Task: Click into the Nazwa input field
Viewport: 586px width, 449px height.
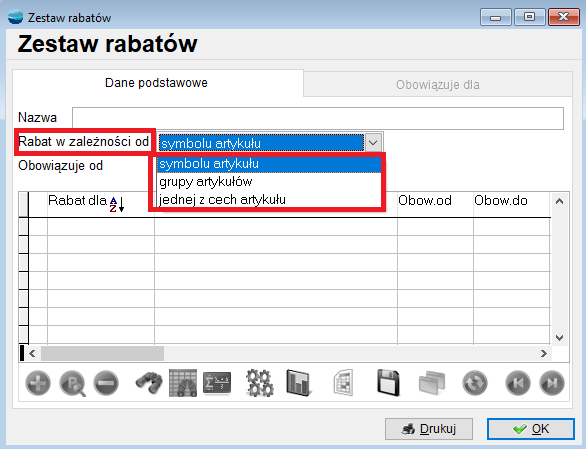Action: [318, 118]
